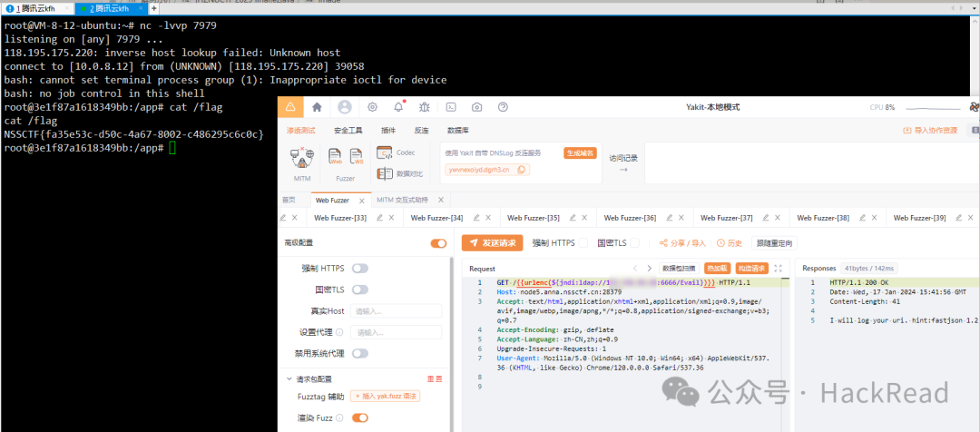This screenshot has height=432, width=980.
Task: Add new terminal tab with plus button
Action: click(x=154, y=9)
